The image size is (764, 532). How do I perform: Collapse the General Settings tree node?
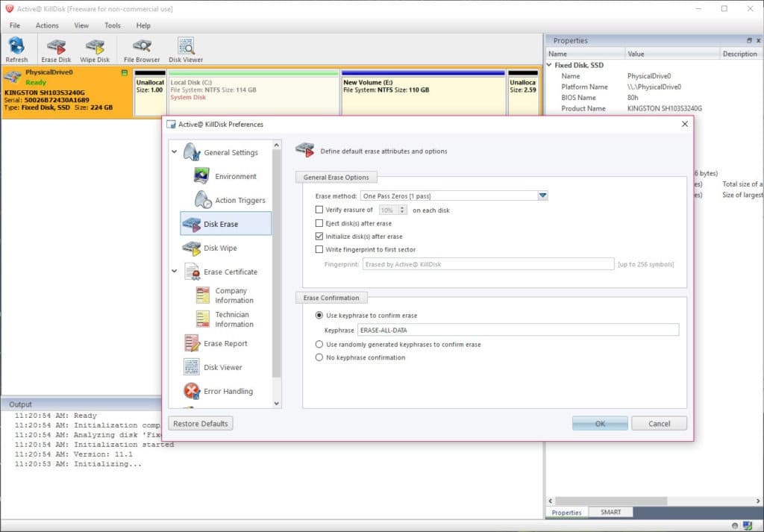click(x=175, y=152)
